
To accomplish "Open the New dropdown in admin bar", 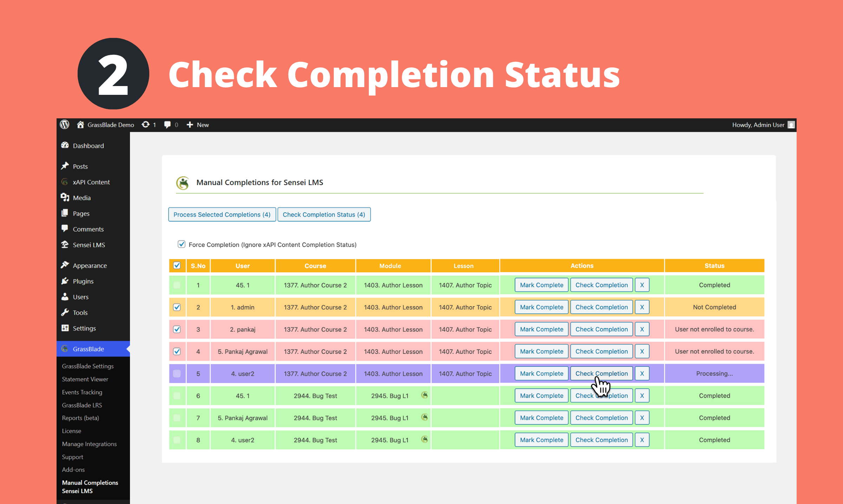I will pyautogui.click(x=197, y=125).
